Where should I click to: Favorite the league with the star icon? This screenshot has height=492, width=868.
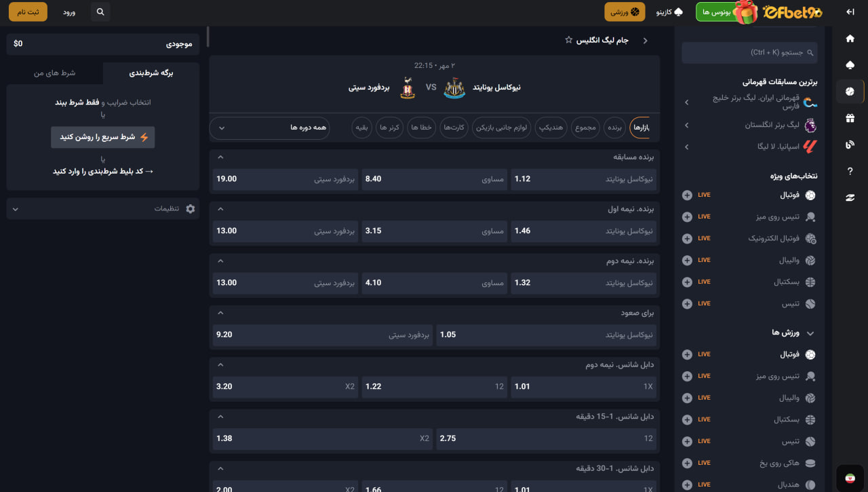click(569, 40)
